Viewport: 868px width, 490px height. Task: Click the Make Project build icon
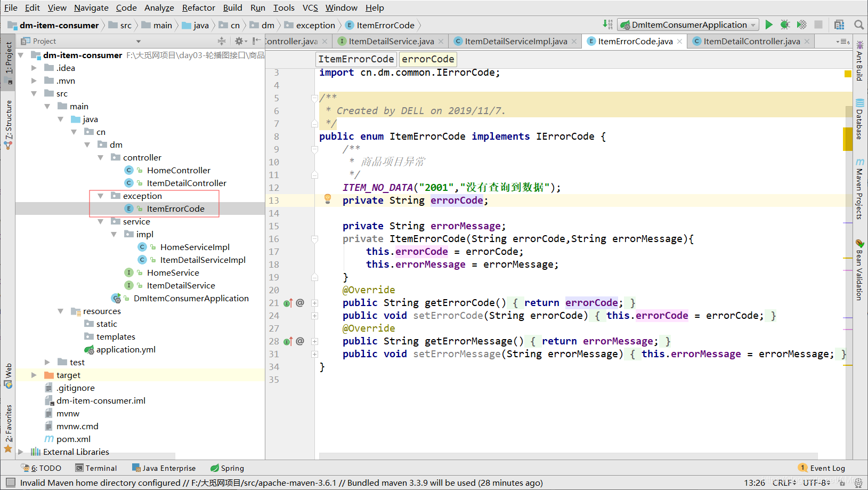pyautogui.click(x=607, y=25)
